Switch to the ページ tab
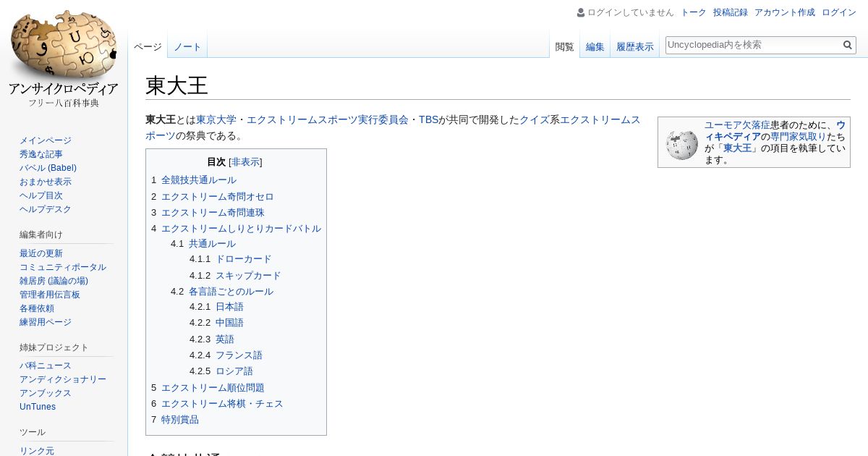The width and height of the screenshot is (868, 456). (x=148, y=47)
